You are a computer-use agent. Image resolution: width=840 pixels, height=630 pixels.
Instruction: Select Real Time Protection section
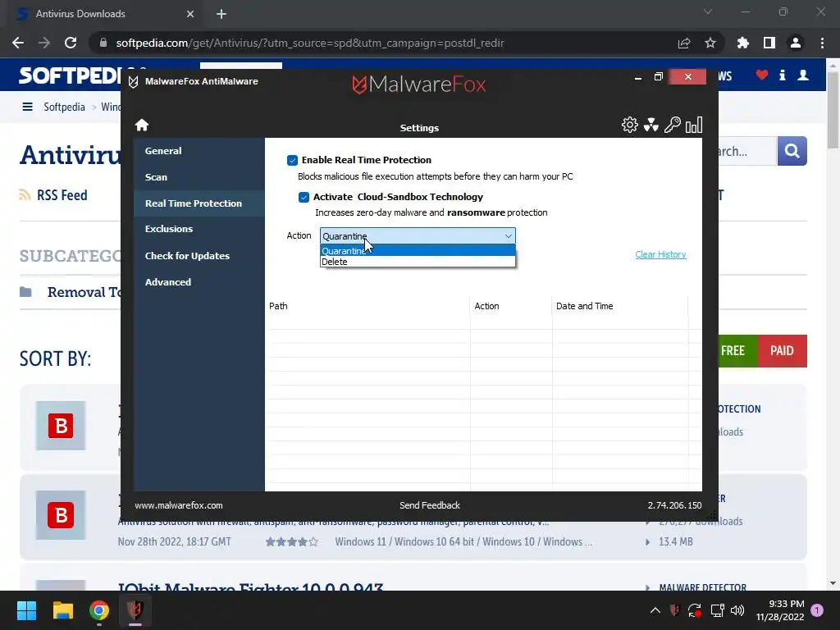(199, 203)
